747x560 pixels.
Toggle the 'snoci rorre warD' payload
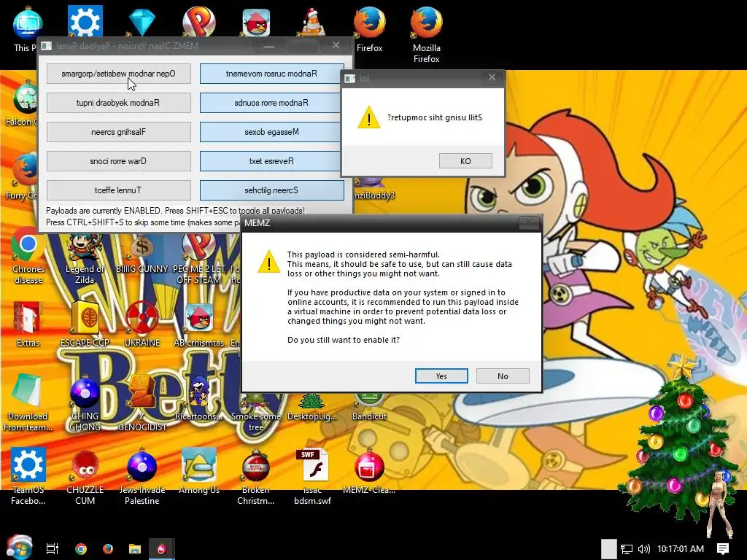coord(119,161)
